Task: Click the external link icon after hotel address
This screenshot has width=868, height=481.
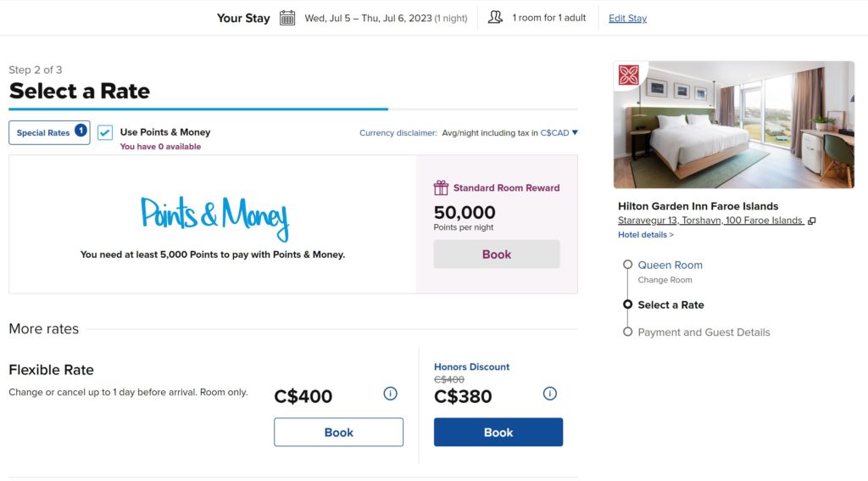Action: click(811, 221)
